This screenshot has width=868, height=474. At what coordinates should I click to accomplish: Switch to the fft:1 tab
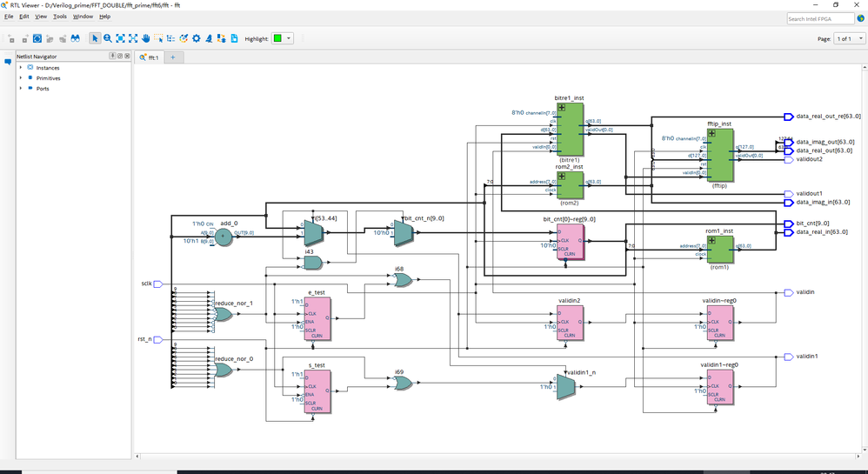coord(151,57)
